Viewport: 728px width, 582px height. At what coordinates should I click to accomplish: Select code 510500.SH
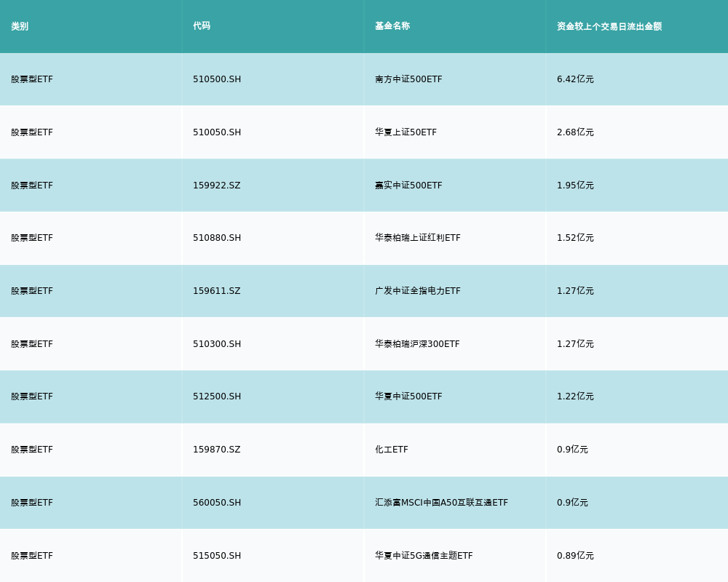click(217, 79)
